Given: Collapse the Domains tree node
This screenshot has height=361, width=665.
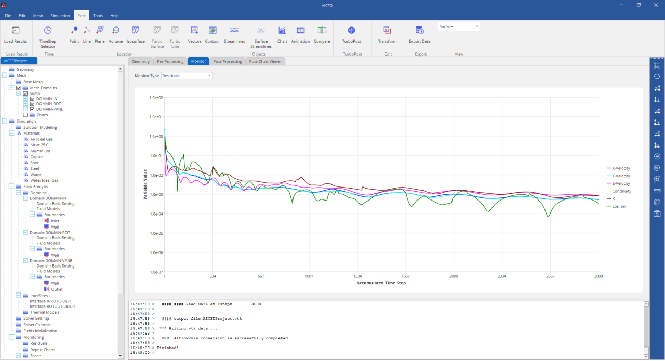Looking at the screenshot, I should 19,192.
